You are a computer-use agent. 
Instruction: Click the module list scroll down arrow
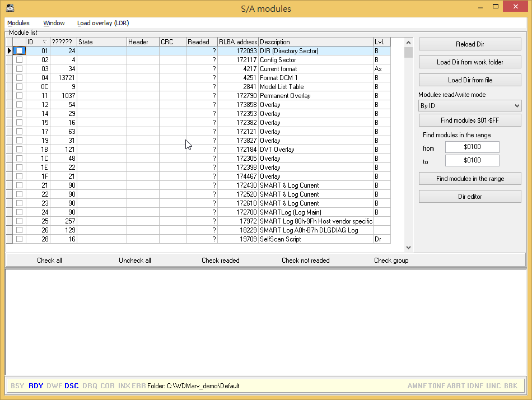pos(408,247)
